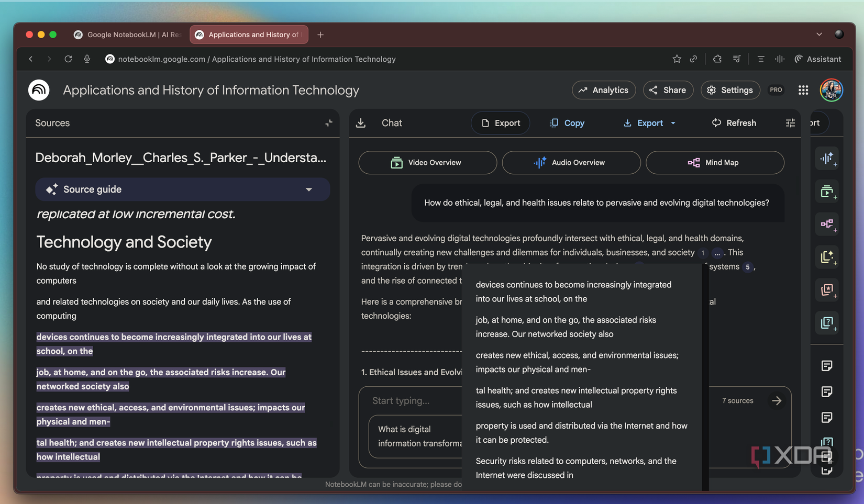The height and width of the screenshot is (504, 864).
Task: Click the browser forward arrow
Action: 49,59
